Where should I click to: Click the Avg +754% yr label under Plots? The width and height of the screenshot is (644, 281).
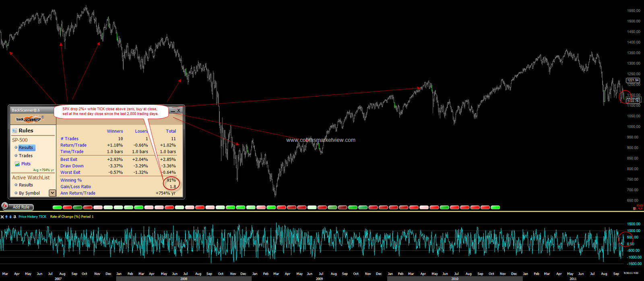43,170
